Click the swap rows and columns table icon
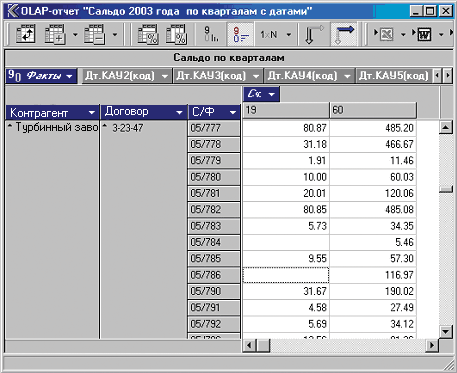This screenshot has width=457, height=373. click(26, 34)
